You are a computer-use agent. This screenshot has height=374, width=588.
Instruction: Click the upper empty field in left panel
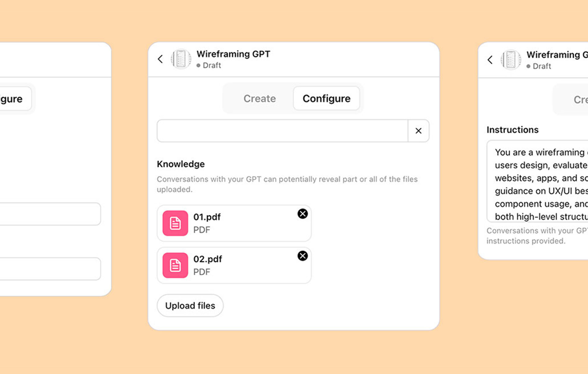(x=50, y=214)
